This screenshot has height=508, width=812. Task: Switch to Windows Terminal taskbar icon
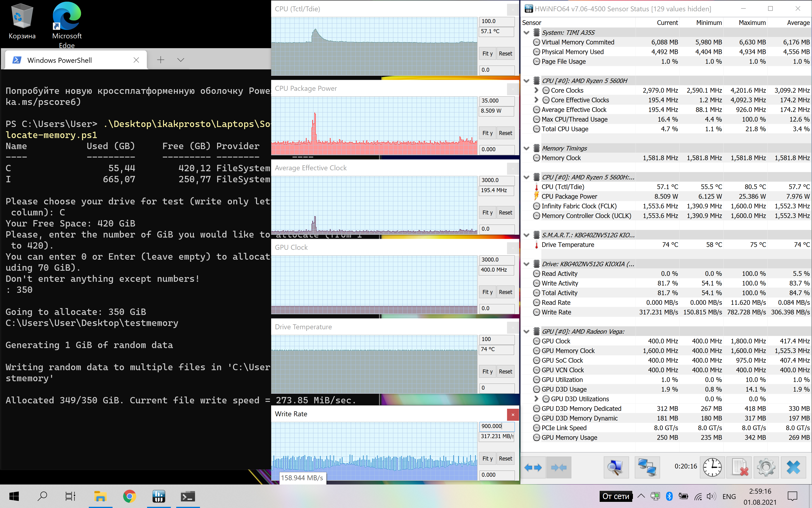[x=188, y=496]
